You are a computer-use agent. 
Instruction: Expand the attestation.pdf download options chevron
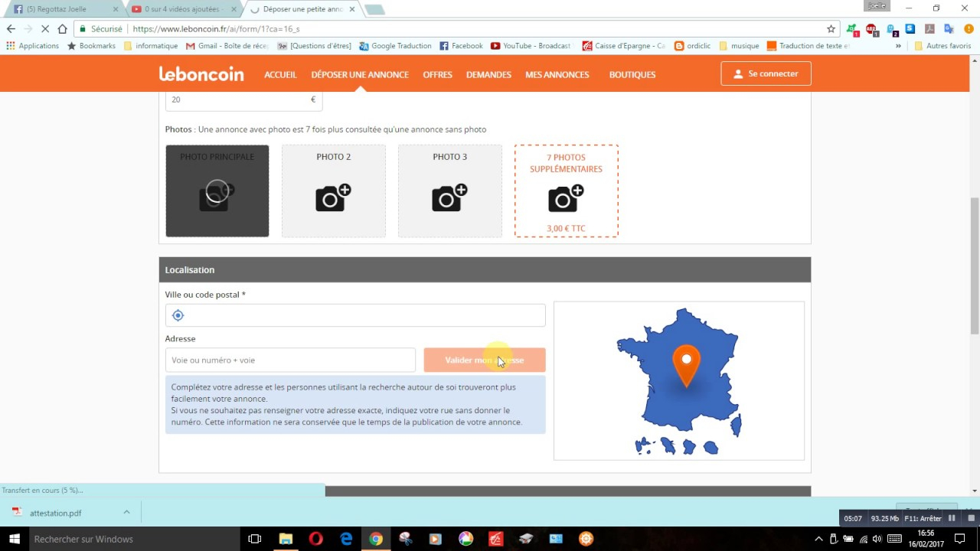click(126, 513)
